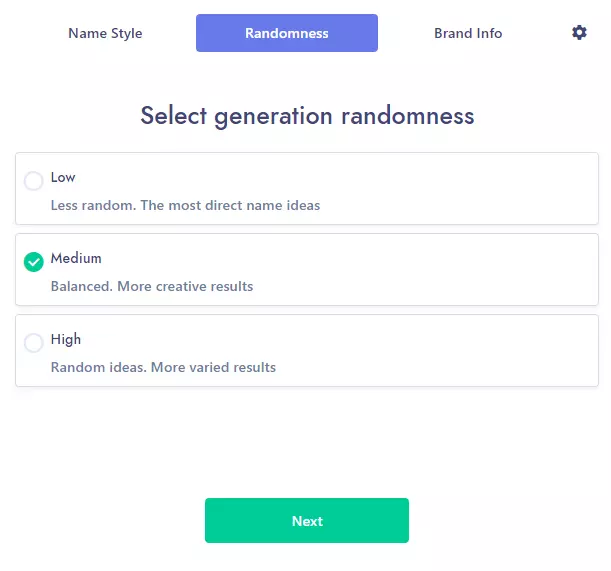
Task: Click the green Medium checkmark radio
Action: point(34,262)
